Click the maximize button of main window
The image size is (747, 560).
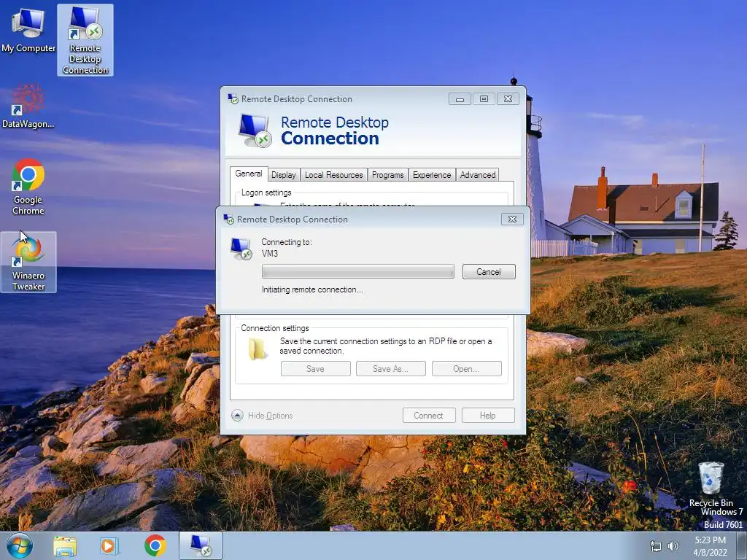pos(484,98)
